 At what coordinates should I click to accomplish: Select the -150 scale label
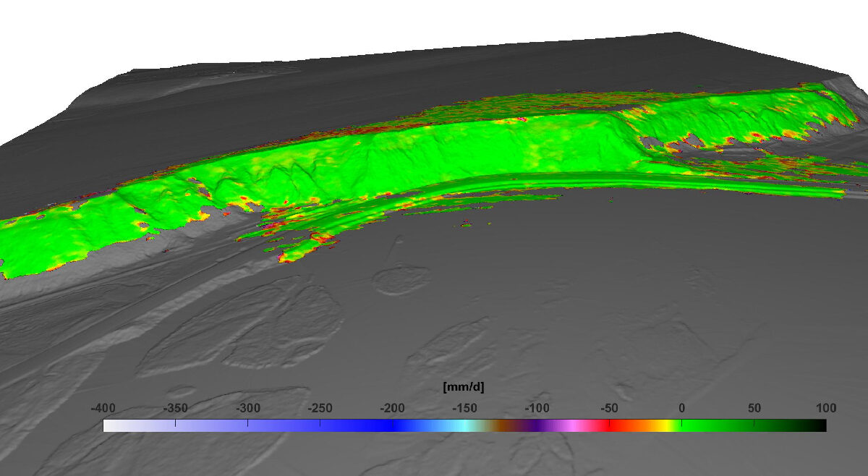click(464, 408)
